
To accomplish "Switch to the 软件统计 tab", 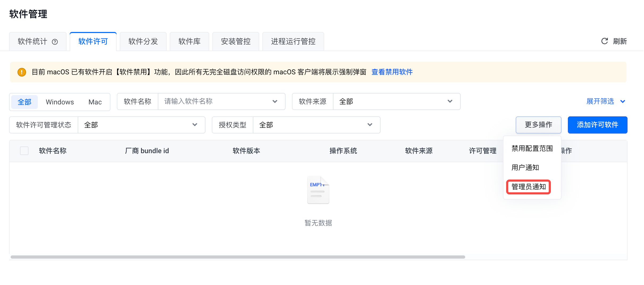I will click(x=38, y=42).
